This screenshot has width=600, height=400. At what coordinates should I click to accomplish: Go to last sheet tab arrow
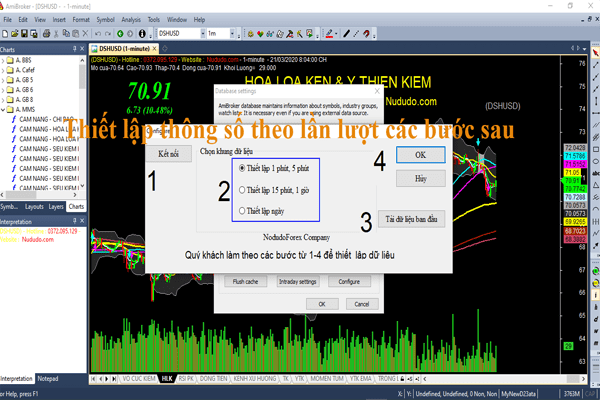click(114, 379)
